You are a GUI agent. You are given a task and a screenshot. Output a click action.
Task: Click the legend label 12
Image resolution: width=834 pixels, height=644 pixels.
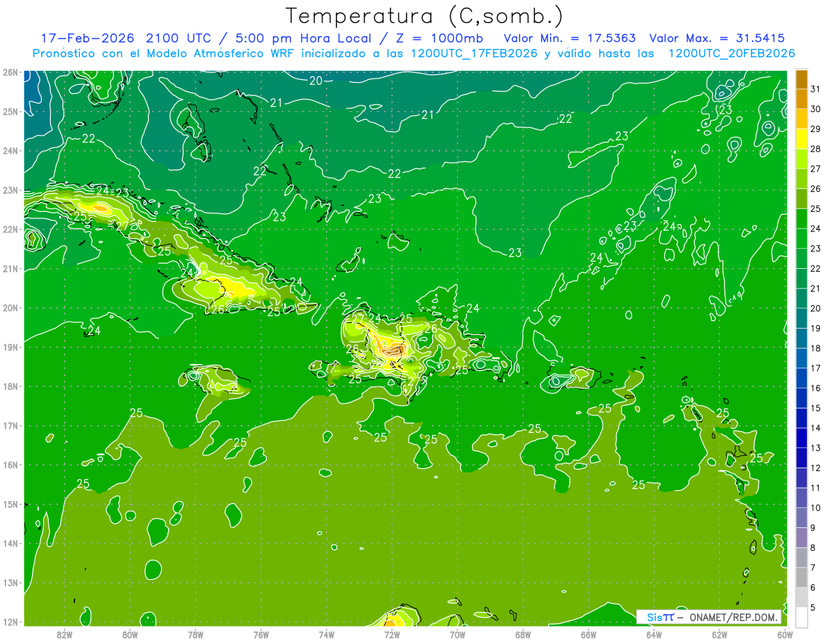[816, 468]
